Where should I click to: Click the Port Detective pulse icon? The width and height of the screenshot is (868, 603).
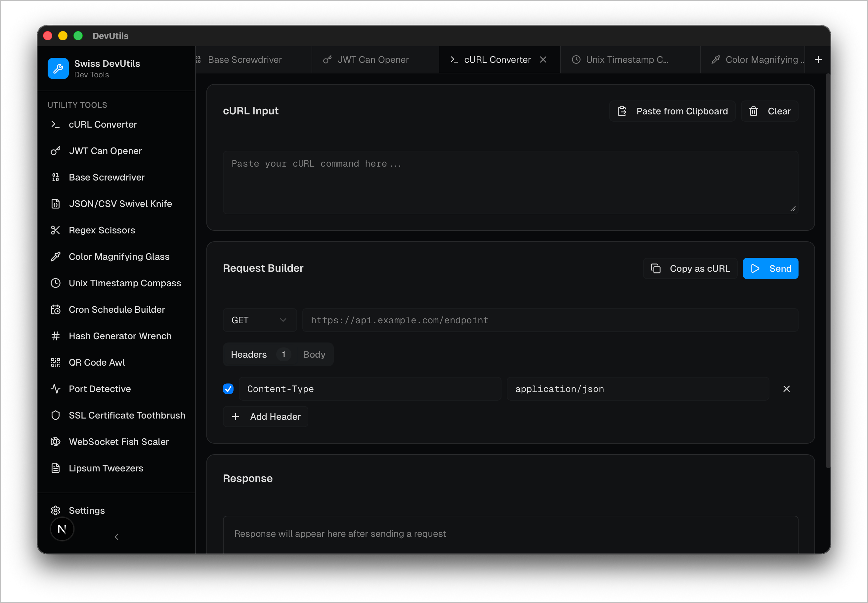pyautogui.click(x=56, y=389)
